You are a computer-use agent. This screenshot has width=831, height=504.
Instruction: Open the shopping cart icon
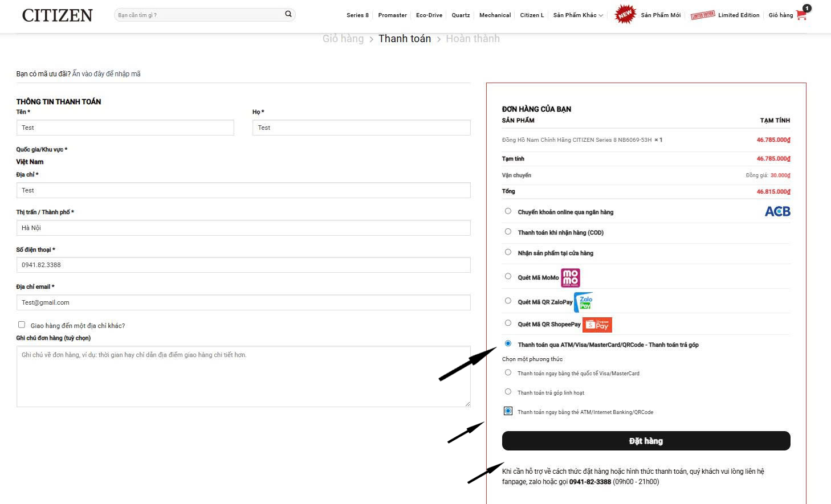[x=802, y=15]
